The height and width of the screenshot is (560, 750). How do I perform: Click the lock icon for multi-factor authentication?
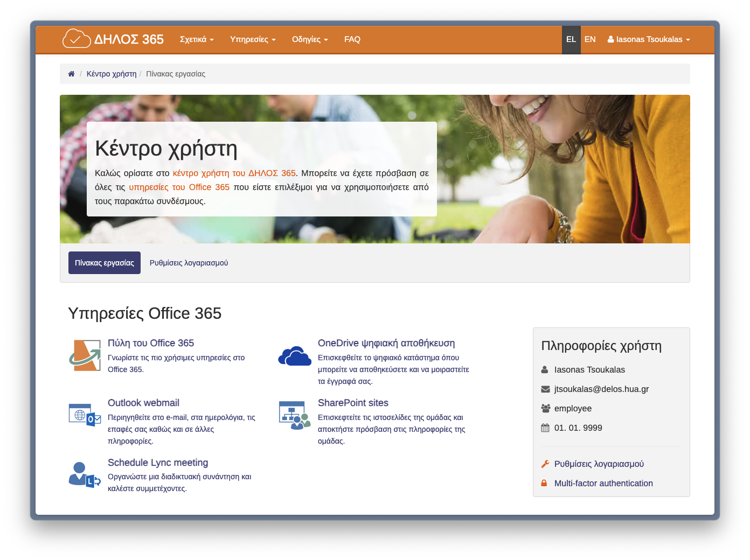[x=544, y=484]
